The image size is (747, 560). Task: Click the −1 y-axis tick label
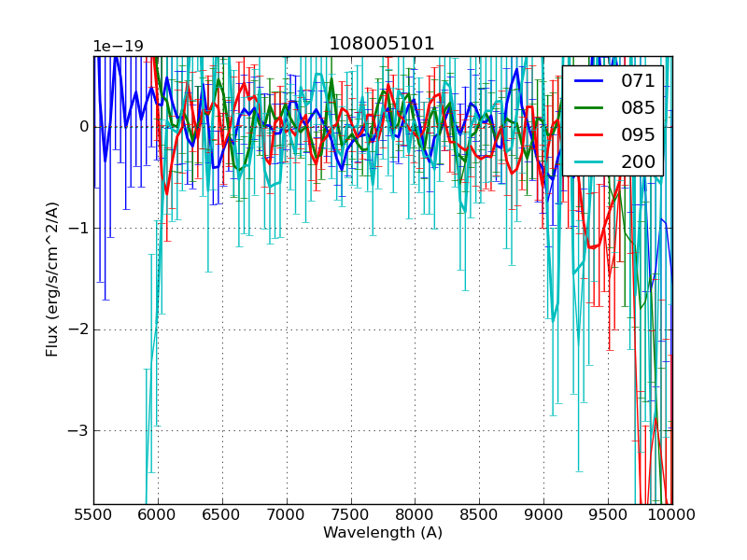[78, 228]
